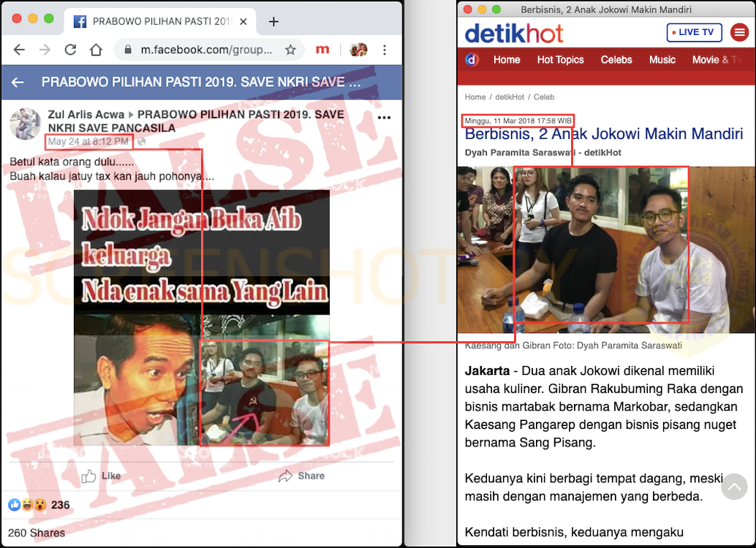Click the LIVE TV button
Image resolution: width=756 pixels, height=548 pixels.
point(694,33)
